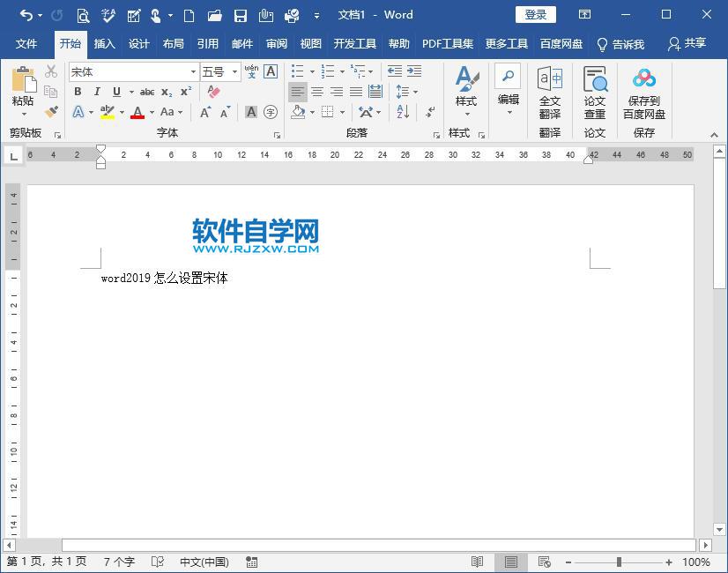Toggle center paragraph alignment

pos(317,92)
